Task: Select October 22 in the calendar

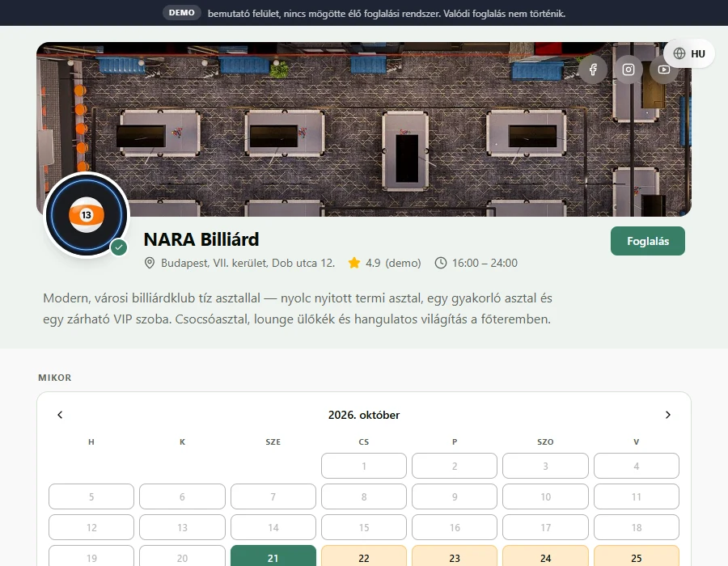Action: click(364, 555)
